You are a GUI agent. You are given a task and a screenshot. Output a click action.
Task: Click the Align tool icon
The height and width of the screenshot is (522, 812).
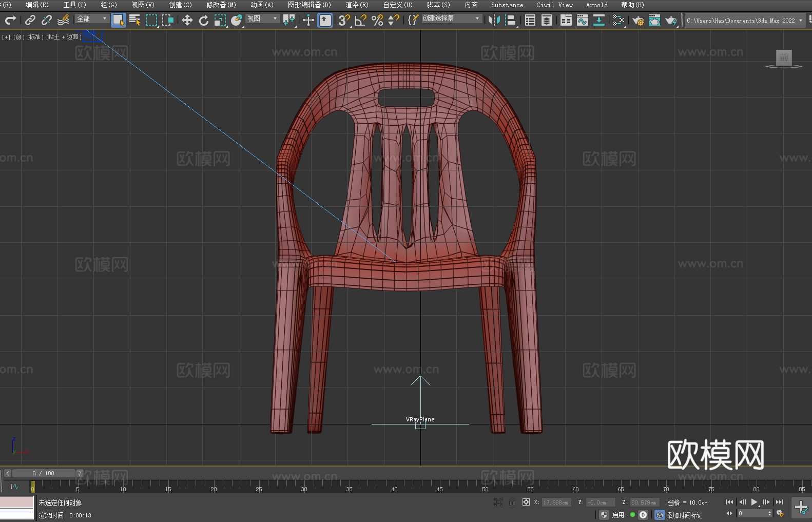pyautogui.click(x=511, y=20)
